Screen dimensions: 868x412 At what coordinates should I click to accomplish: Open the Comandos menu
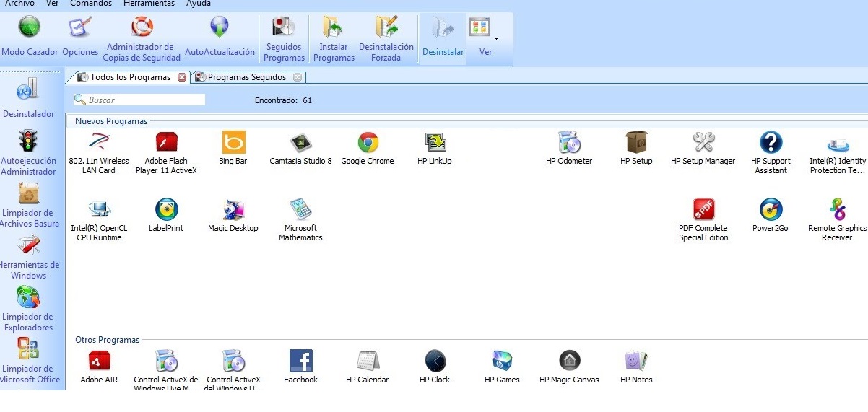(91, 4)
